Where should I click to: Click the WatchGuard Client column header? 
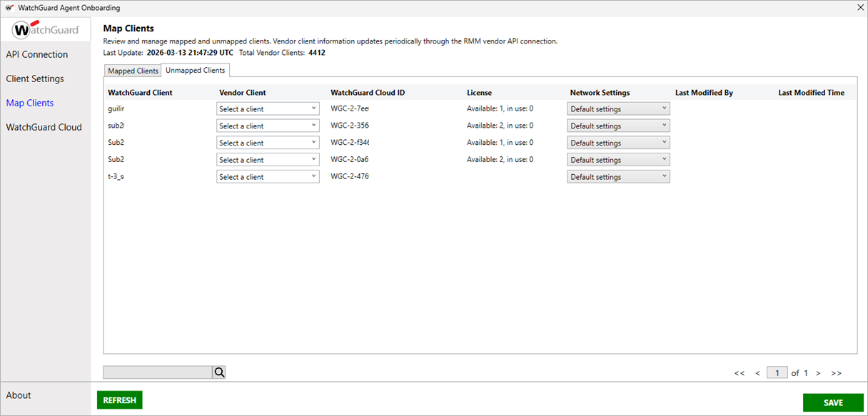point(140,93)
